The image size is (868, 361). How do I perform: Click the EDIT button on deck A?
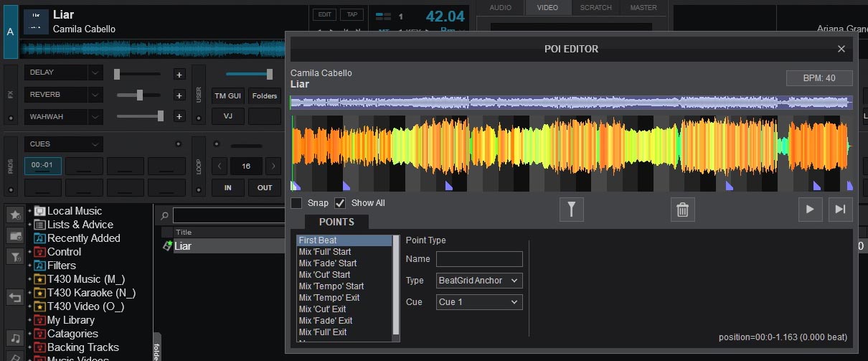click(325, 14)
